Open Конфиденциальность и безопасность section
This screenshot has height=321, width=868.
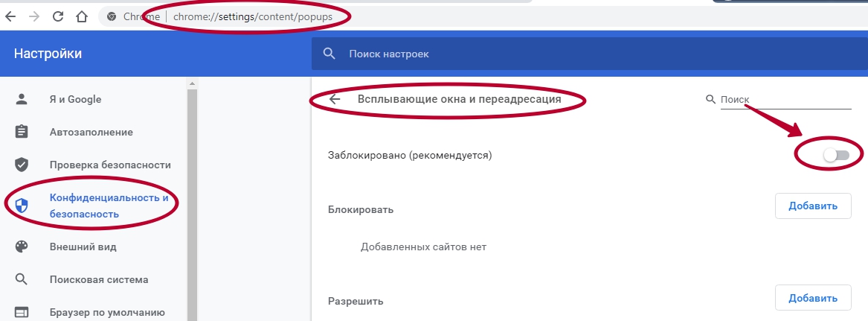109,206
